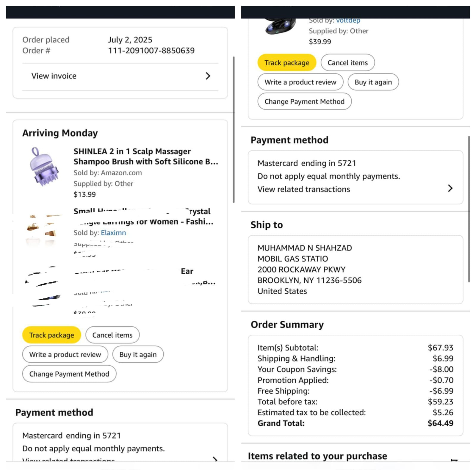The height and width of the screenshot is (476, 476).
Task: Click right panel Track package button
Action: coord(287,62)
